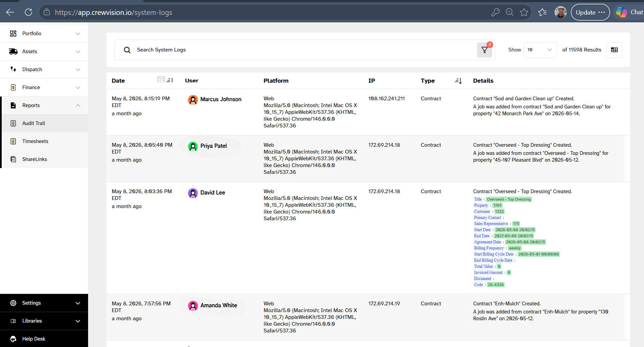Click user Priya Patel
The image size is (644, 347).
tap(207, 146)
